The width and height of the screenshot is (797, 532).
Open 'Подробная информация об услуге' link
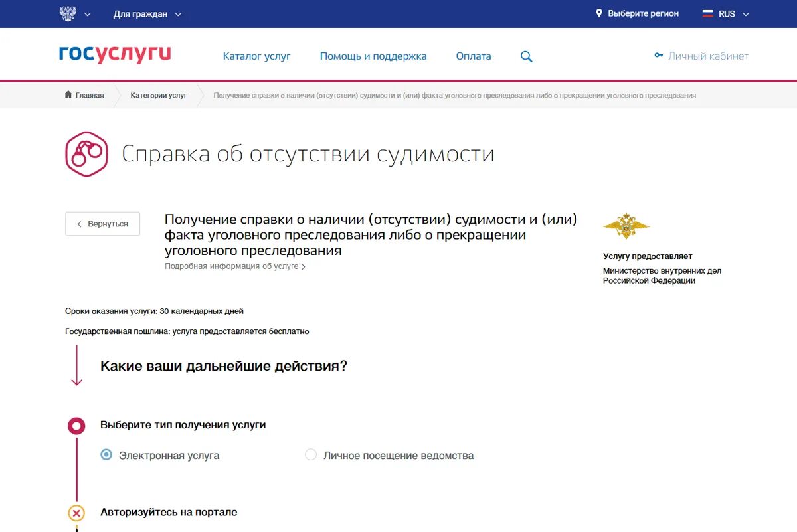coord(235,266)
